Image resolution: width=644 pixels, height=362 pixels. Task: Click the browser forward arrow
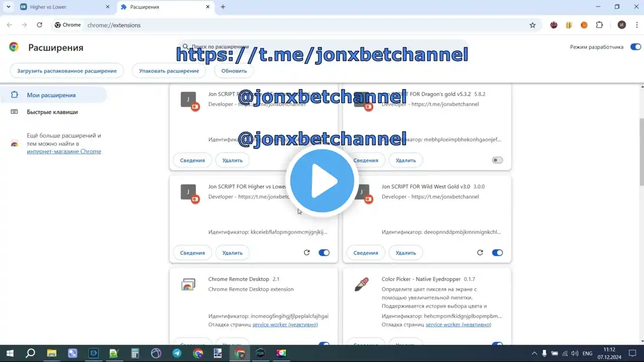click(x=24, y=25)
